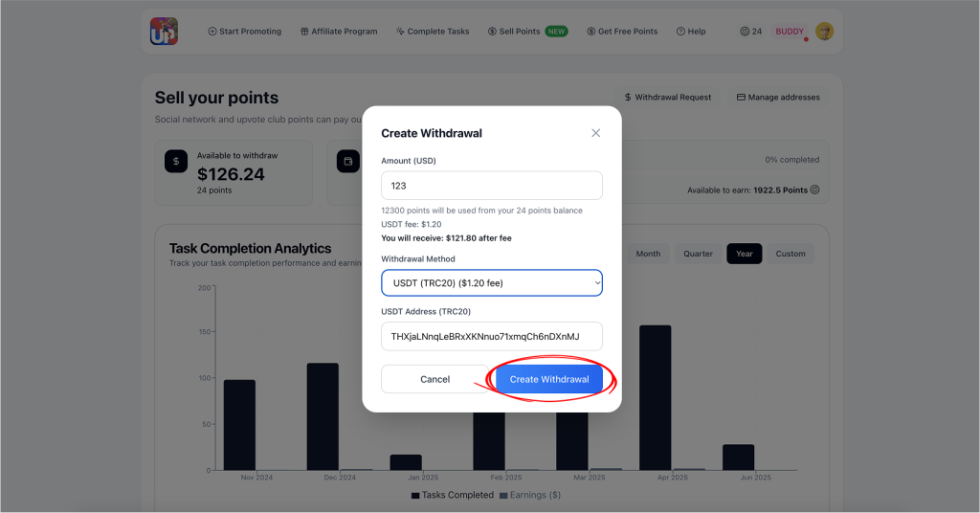
Task: Open the Sell Points menu item
Action: [527, 32]
